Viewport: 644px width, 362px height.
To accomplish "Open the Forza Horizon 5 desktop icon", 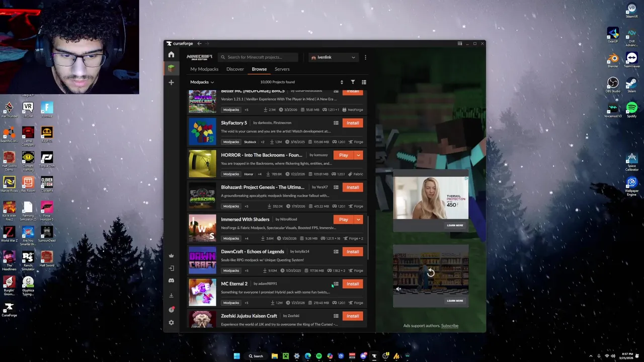I will click(x=46, y=210).
